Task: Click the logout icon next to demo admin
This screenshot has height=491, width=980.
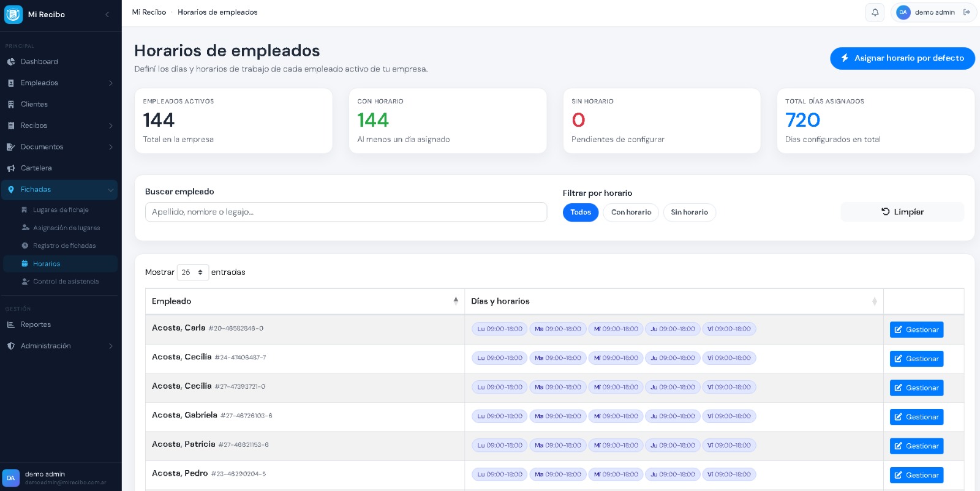Action: (x=967, y=12)
